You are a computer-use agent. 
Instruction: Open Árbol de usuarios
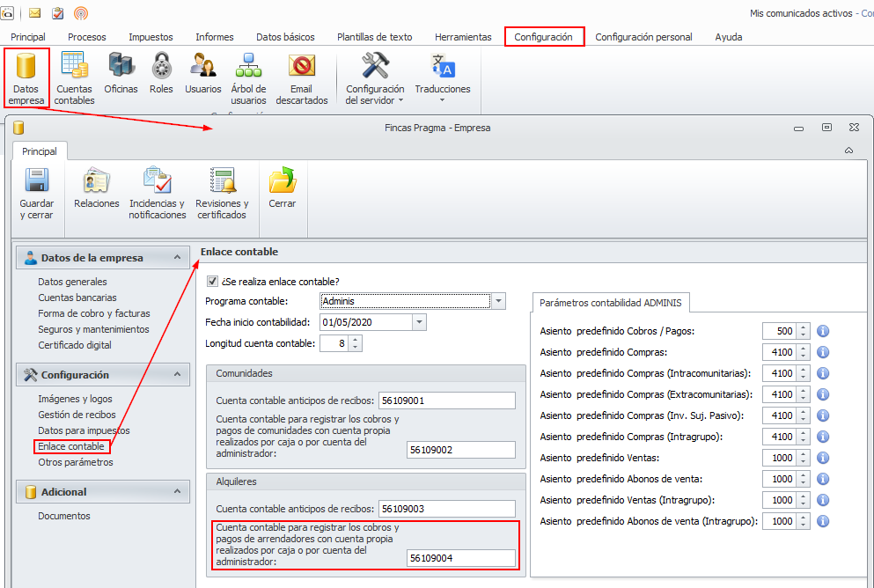click(x=248, y=78)
